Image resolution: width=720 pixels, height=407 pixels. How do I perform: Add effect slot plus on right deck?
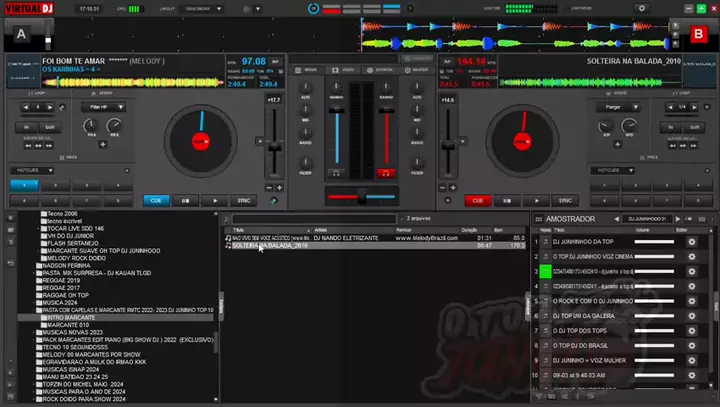(x=618, y=144)
